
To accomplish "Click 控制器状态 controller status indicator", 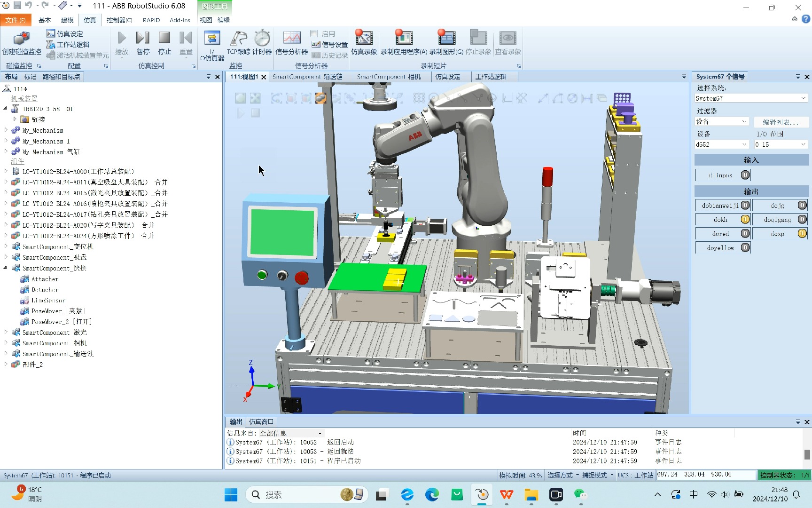I will 784,475.
